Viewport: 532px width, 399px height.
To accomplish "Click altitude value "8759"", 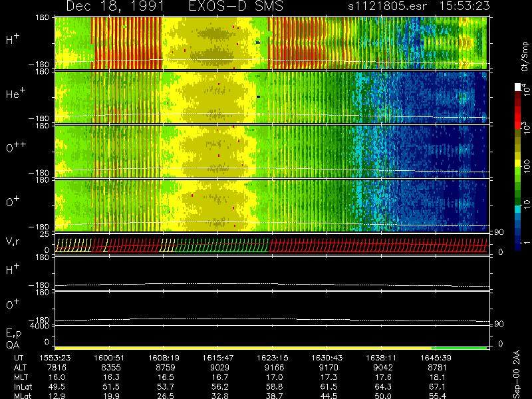I will point(166,368).
